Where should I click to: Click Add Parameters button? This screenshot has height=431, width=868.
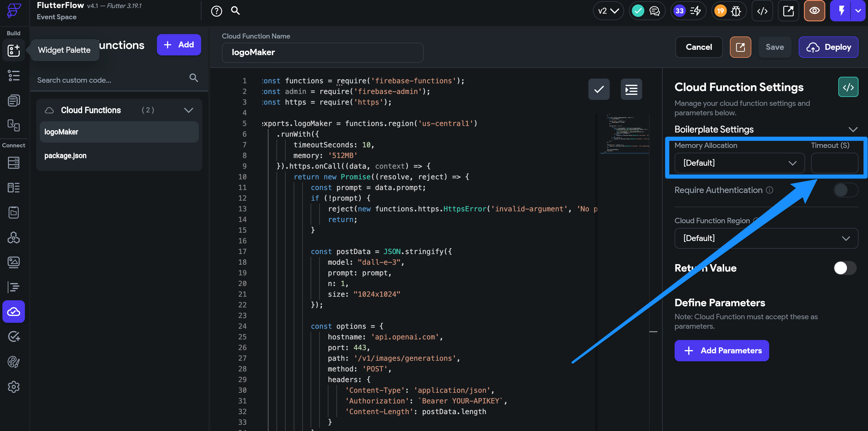point(721,351)
